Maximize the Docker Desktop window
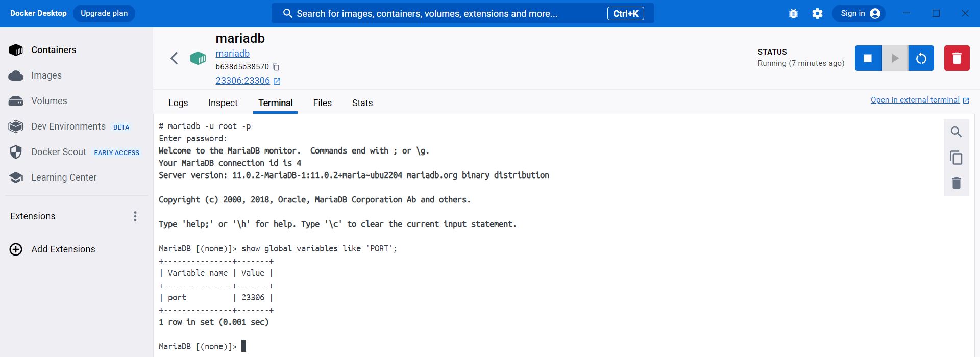 [936, 13]
